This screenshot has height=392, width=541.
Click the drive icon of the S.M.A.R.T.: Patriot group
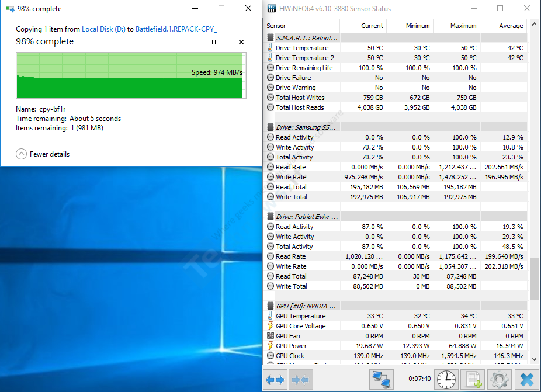(270, 37)
